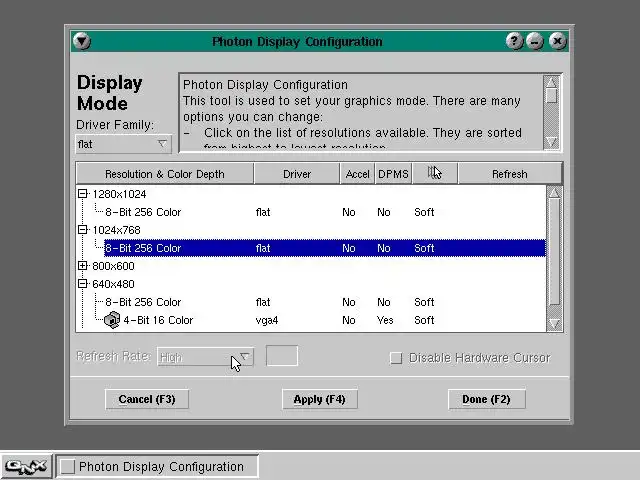
Task: Select the 640x480 resolution label
Action: click(x=113, y=284)
